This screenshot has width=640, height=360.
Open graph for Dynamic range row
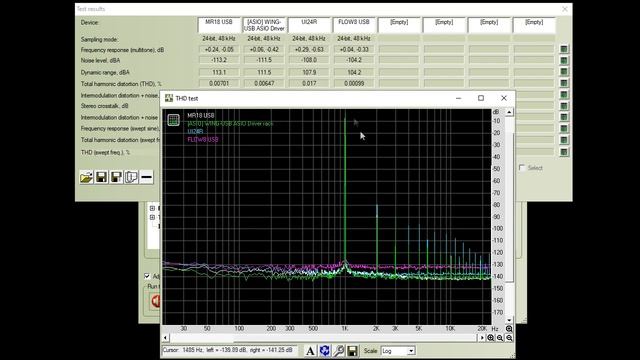564,72
